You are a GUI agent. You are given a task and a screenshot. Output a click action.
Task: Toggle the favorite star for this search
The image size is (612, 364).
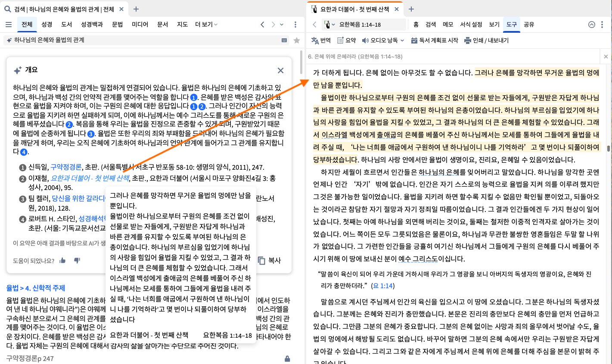(x=296, y=40)
